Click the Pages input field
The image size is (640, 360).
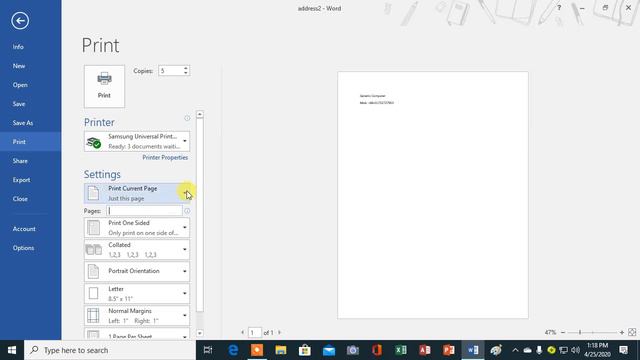pos(144,211)
